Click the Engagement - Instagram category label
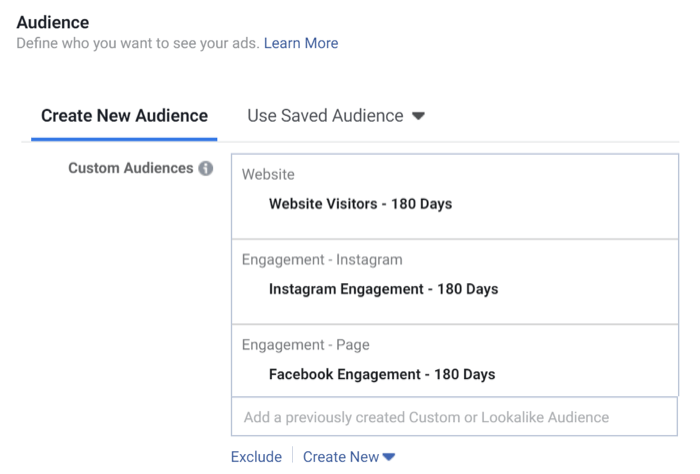Viewport: 700px width, 474px height. [322, 260]
